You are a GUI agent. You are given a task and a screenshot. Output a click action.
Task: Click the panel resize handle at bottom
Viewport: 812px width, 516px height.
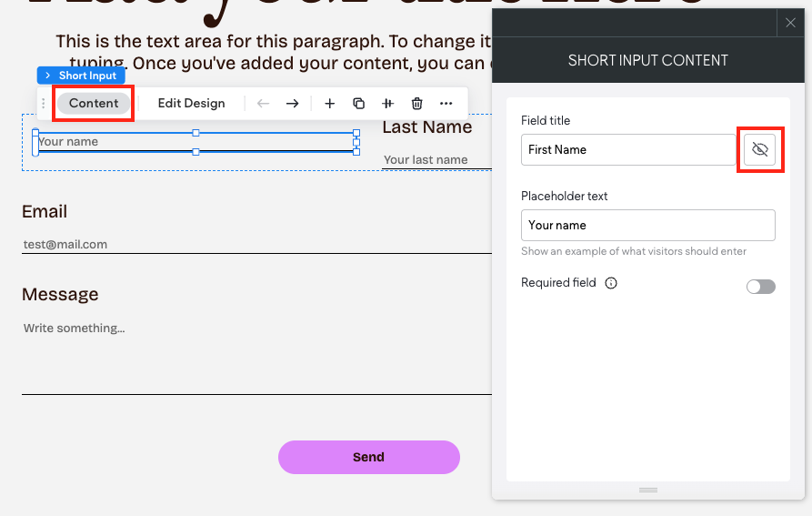click(647, 490)
